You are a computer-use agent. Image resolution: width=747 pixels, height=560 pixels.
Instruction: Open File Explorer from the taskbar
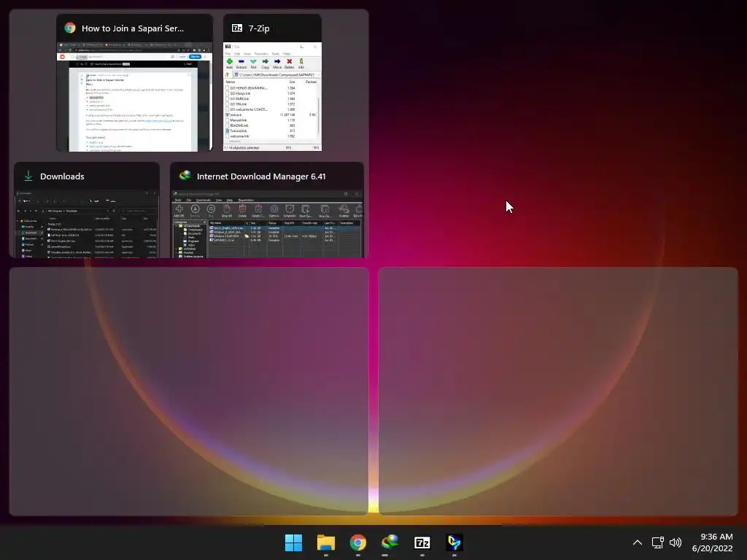[x=326, y=542]
